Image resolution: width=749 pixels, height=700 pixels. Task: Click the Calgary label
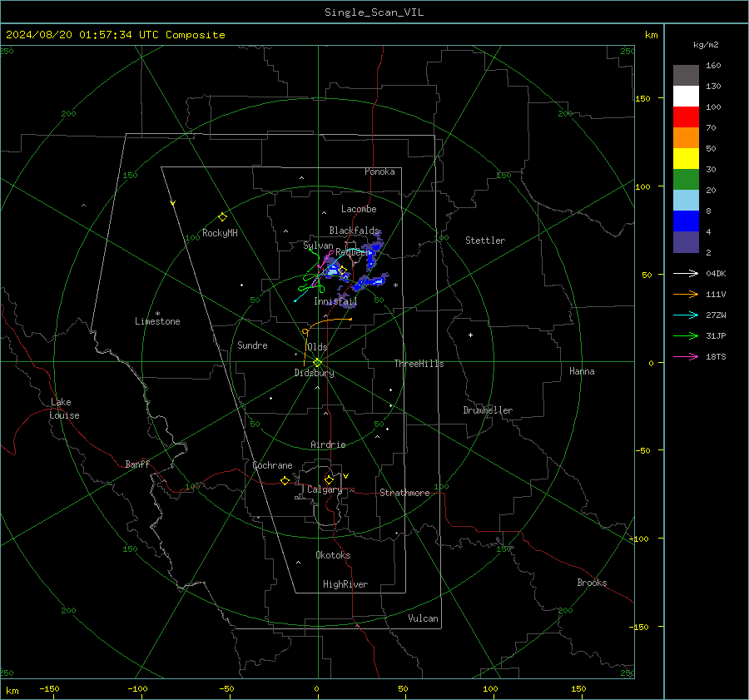325,489
